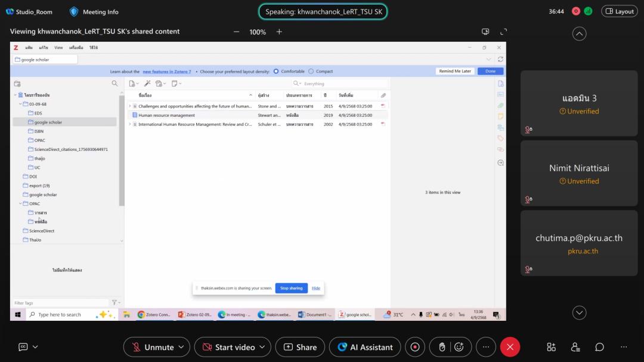644x362 pixels.
Task: Select the Comfortable layout density option
Action: [x=276, y=71]
